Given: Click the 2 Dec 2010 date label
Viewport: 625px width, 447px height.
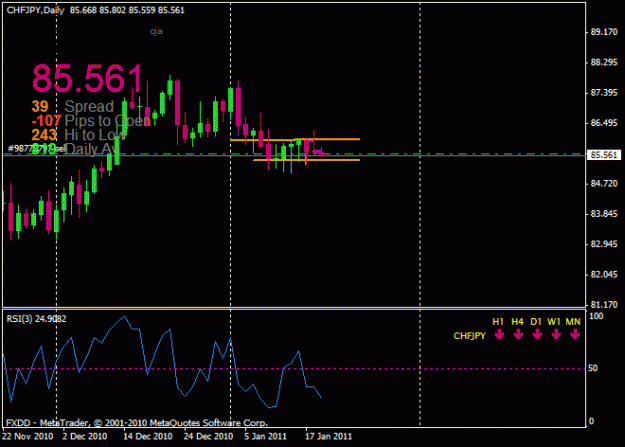Looking at the screenshot, I should tap(85, 437).
